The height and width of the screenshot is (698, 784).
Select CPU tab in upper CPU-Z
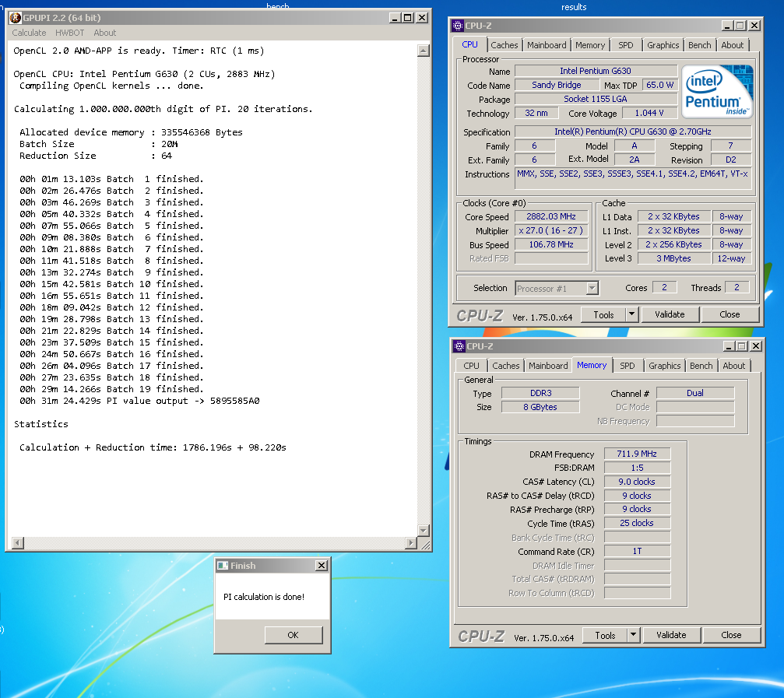click(x=469, y=44)
